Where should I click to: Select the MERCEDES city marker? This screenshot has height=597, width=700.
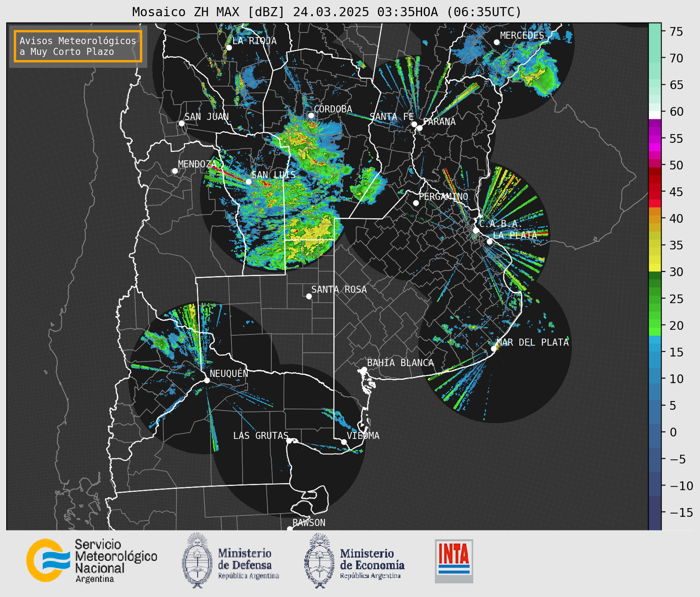pyautogui.click(x=497, y=42)
